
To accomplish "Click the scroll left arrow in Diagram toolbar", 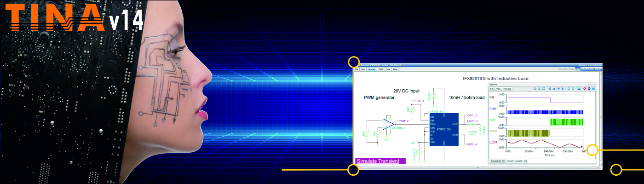I will (550, 89).
